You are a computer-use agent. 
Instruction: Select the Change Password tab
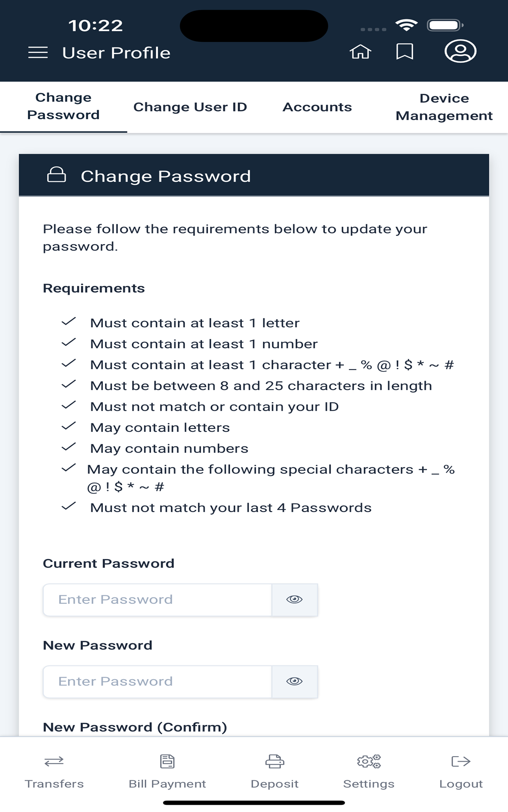(x=63, y=106)
